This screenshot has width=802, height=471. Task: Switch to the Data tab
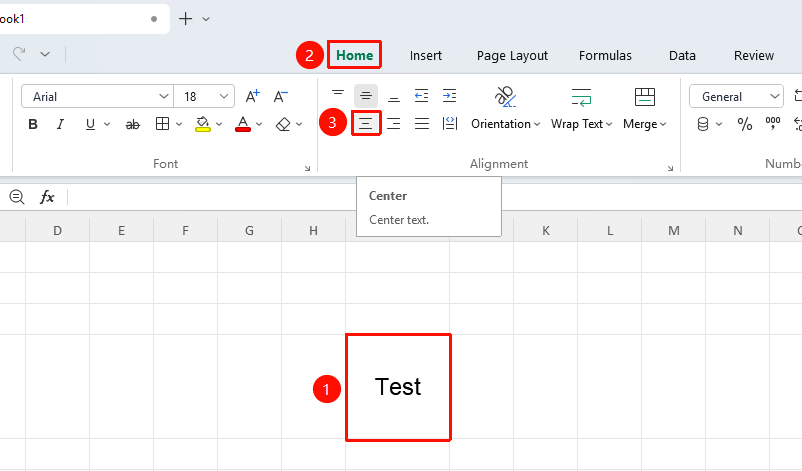point(682,55)
